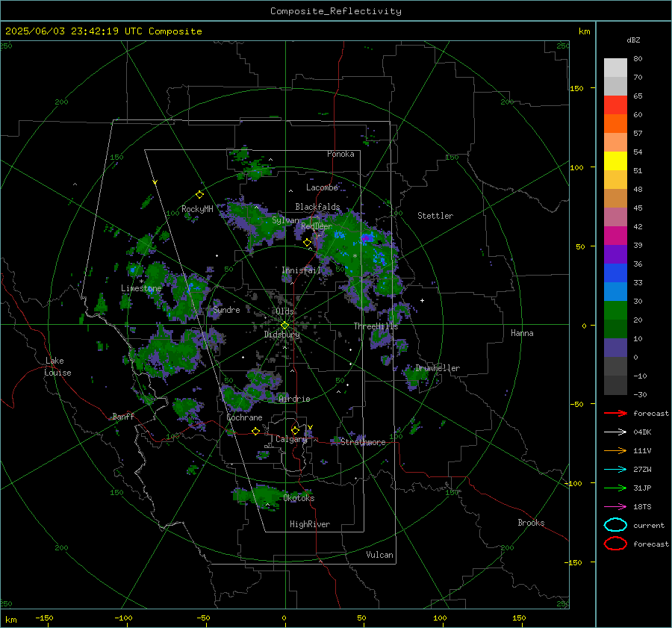Screen dimensions: 672x628
Task: Click the Ponoka city label
Action: click(340, 154)
